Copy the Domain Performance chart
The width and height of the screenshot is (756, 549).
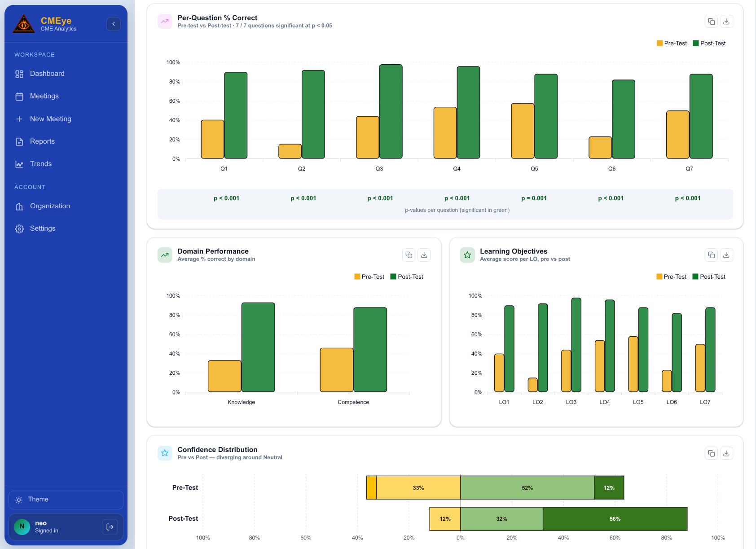[409, 255]
